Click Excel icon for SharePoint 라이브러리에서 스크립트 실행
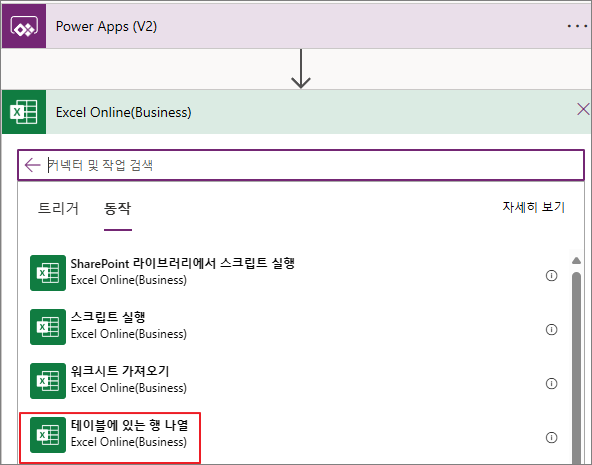 coord(48,273)
